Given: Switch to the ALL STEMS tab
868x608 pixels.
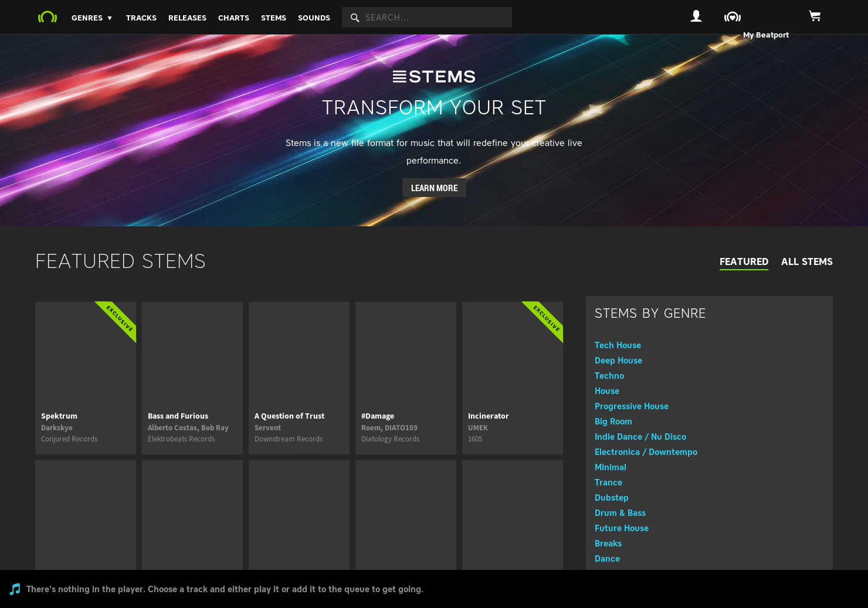Looking at the screenshot, I should (807, 261).
